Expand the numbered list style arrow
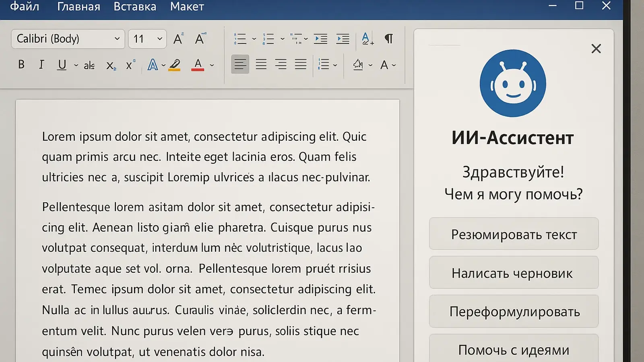The width and height of the screenshot is (644, 362). (282, 39)
